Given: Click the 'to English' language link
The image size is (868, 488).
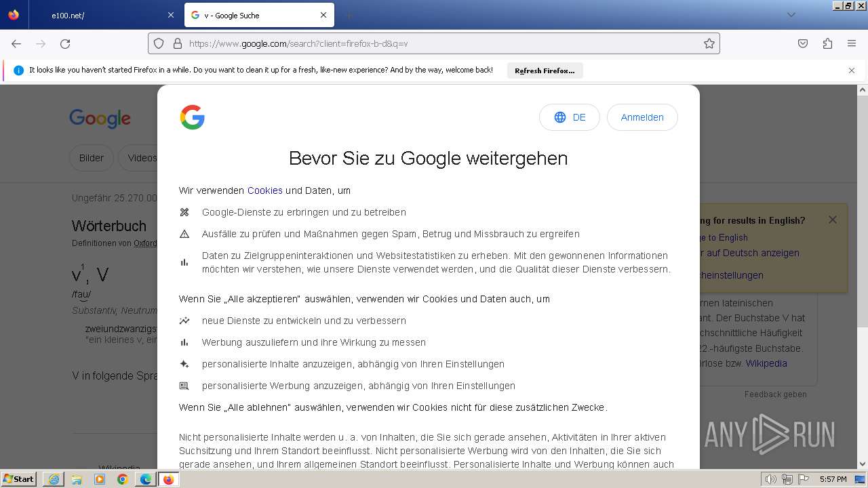Looking at the screenshot, I should (x=723, y=237).
